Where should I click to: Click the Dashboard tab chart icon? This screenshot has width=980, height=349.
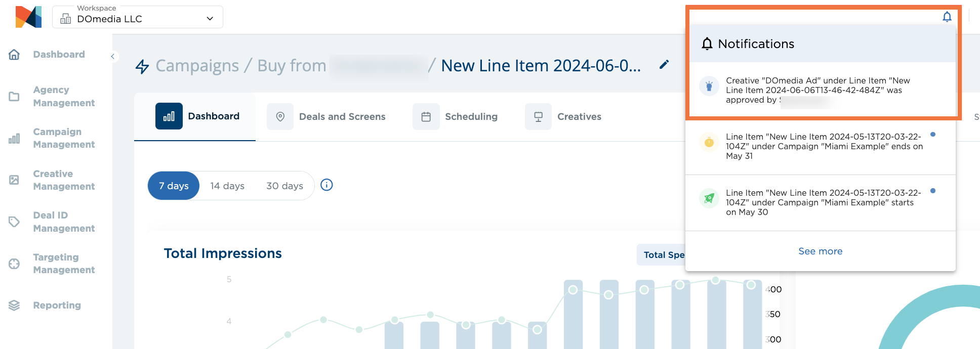tap(169, 116)
